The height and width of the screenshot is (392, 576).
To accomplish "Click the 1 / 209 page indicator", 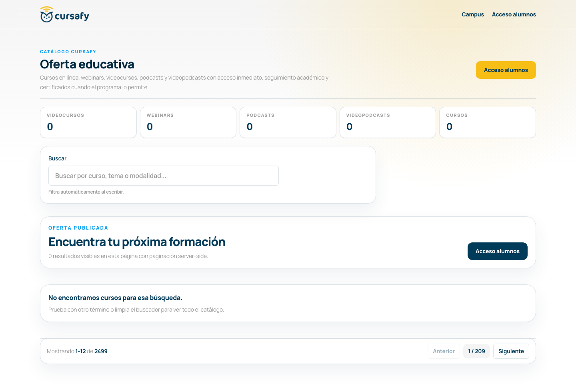I will [x=476, y=351].
